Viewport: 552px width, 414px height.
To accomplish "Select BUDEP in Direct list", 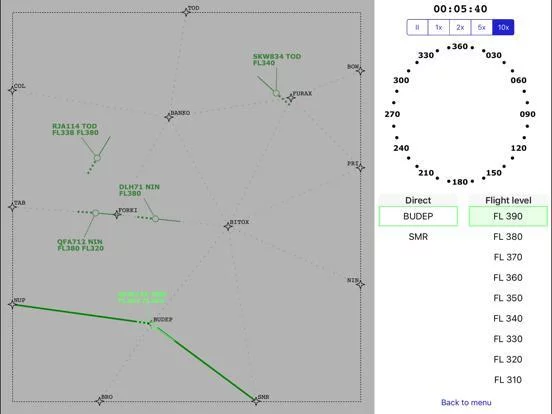I will (418, 216).
